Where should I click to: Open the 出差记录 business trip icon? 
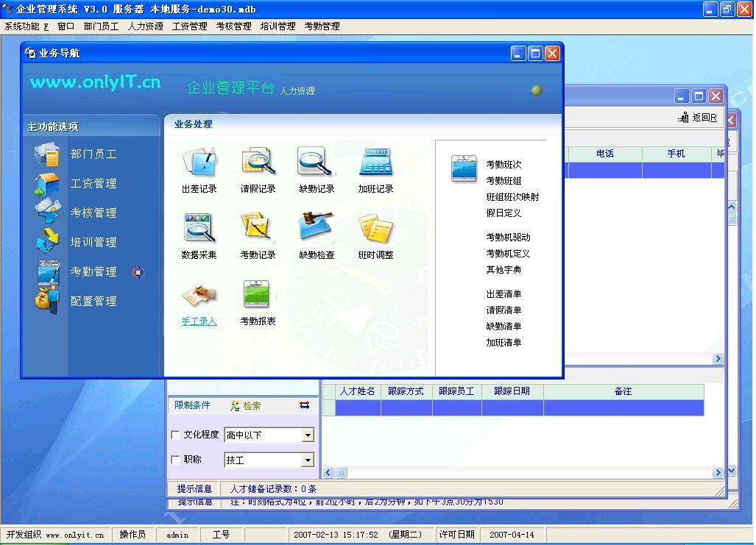[x=199, y=163]
